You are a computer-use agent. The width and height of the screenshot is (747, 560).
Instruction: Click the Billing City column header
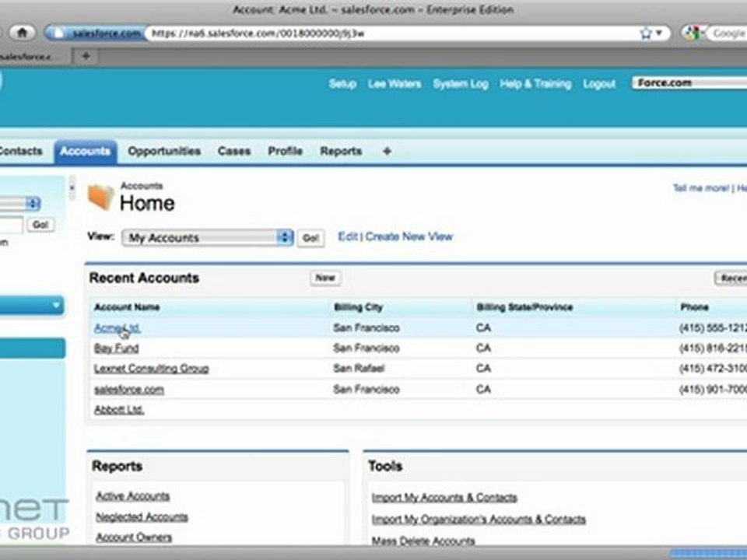pos(358,307)
